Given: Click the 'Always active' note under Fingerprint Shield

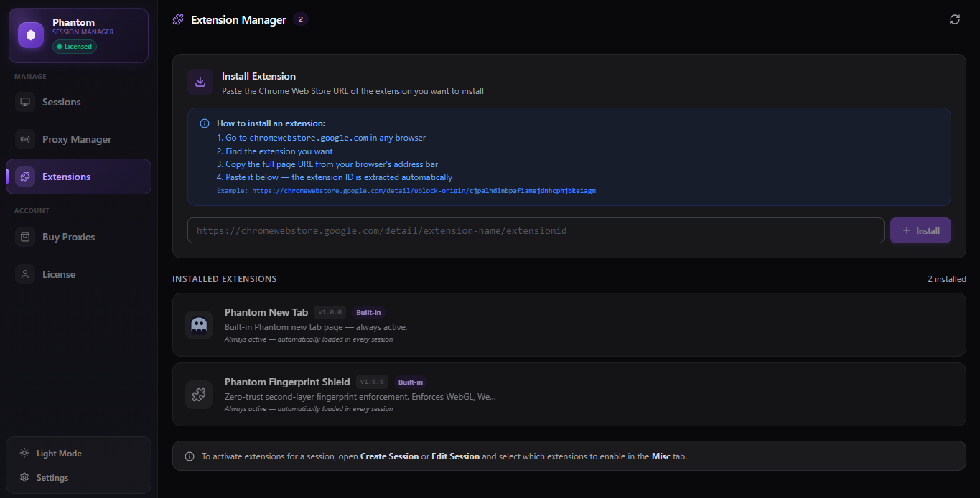Looking at the screenshot, I should [309, 409].
